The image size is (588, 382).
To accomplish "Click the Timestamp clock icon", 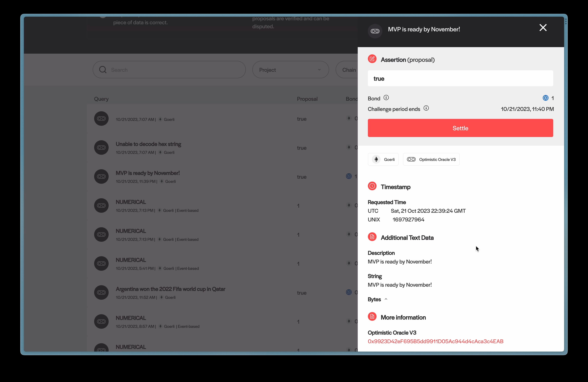I will pyautogui.click(x=372, y=186).
